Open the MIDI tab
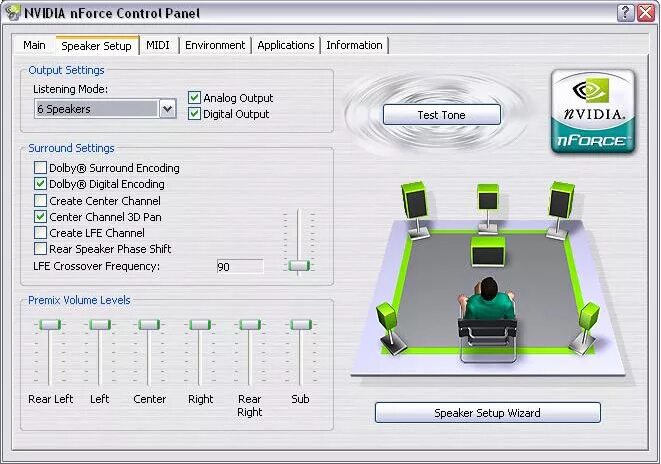Screen dimensions: 661x464 (x=158, y=45)
